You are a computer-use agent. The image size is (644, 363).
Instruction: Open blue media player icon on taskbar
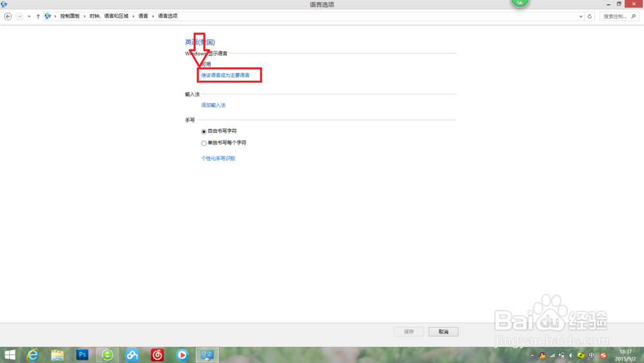point(182,355)
